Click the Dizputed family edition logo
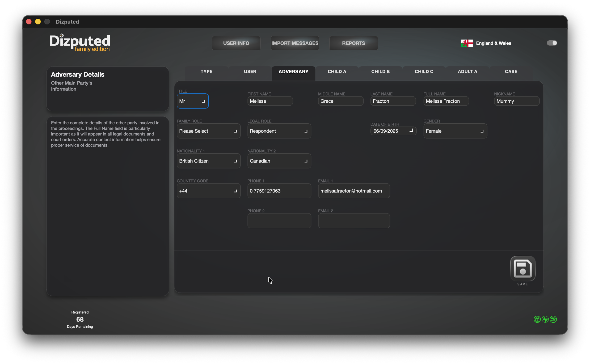This screenshot has height=364, width=590. pyautogui.click(x=80, y=43)
